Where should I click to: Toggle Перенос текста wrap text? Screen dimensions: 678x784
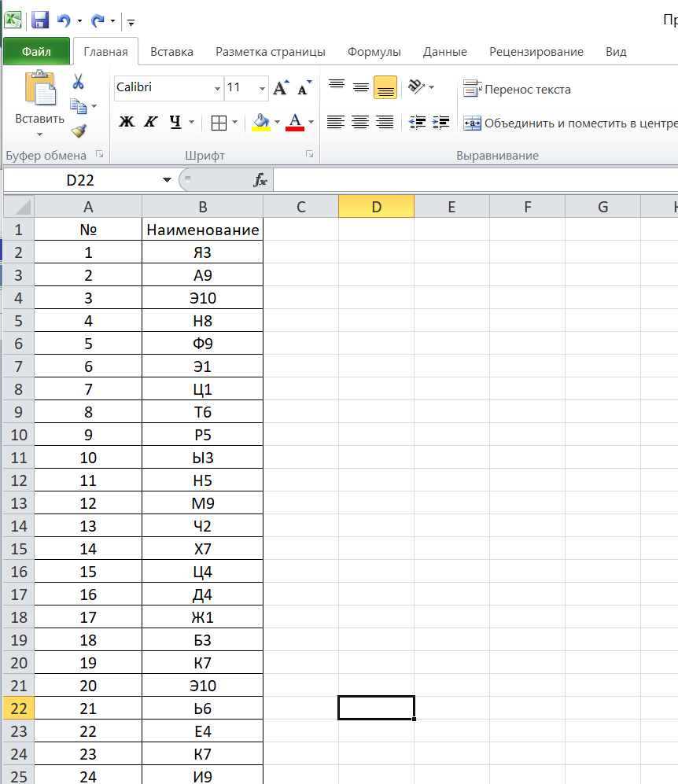[517, 90]
